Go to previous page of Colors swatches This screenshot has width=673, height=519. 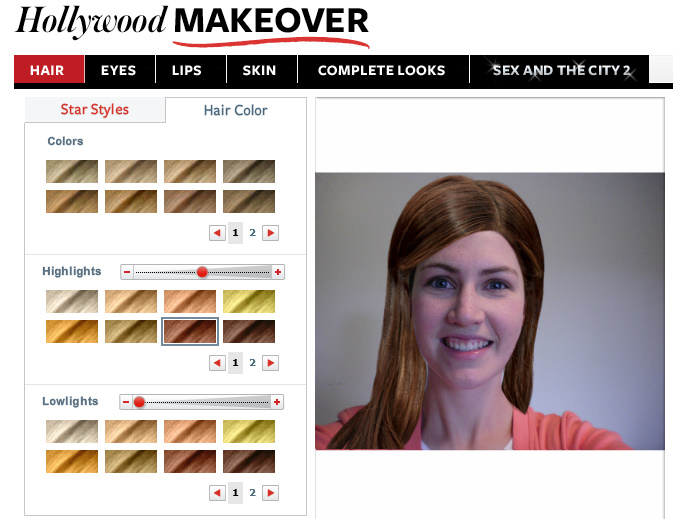(217, 233)
